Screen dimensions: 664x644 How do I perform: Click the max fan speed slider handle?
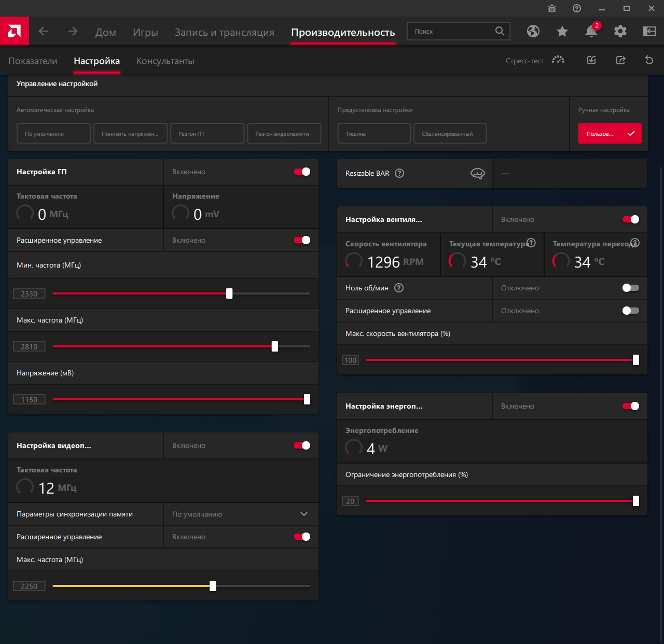[636, 360]
